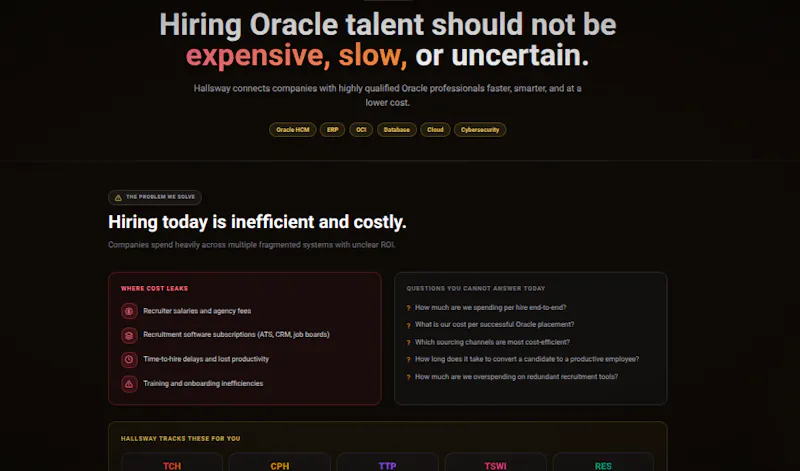
Task: Click the question mark beside 'cost per successful Oracle placement'
Action: 408,325
